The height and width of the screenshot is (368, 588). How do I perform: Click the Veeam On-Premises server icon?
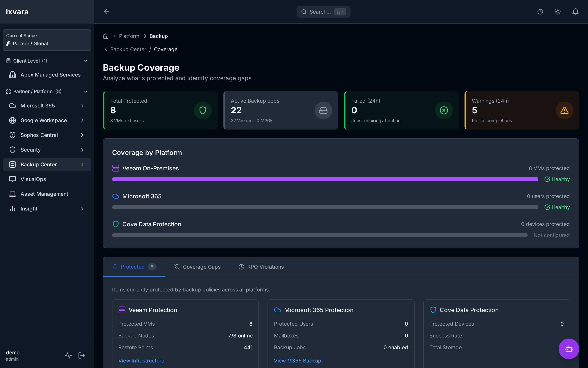pyautogui.click(x=116, y=168)
